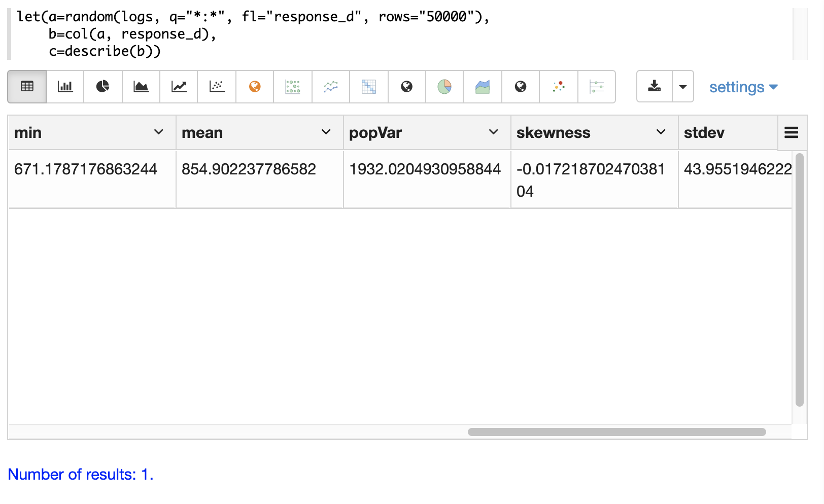Select the table view icon
This screenshot has height=504, width=824.
(27, 87)
